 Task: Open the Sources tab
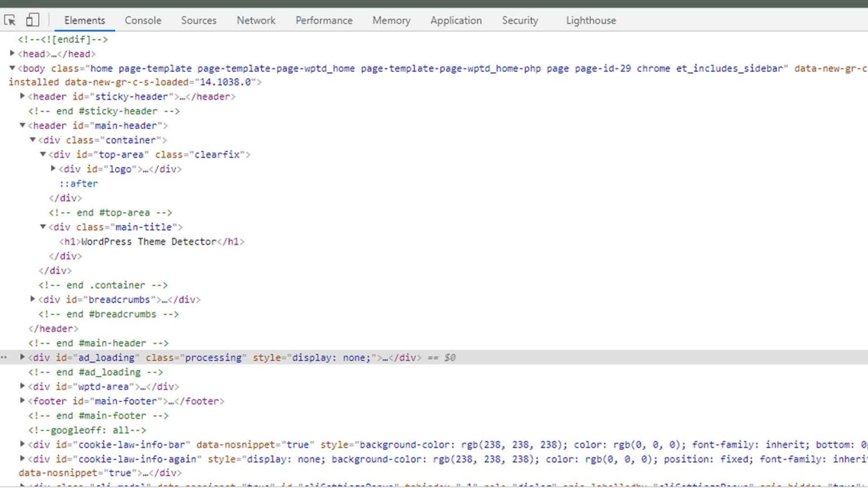point(198,20)
